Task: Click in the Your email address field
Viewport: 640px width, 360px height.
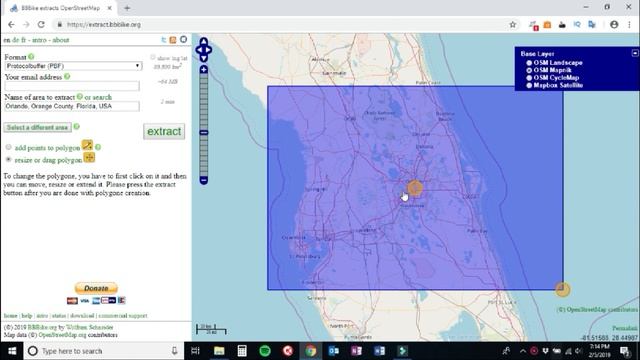Action: point(72,86)
